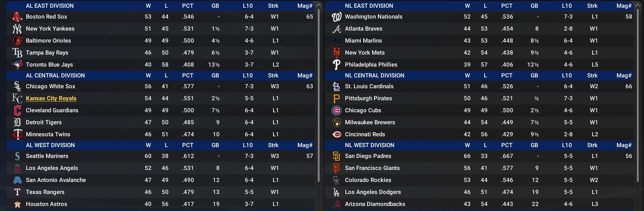644x211 pixels.
Task: Click the Baltimore Orioles logo icon
Action: (17, 41)
